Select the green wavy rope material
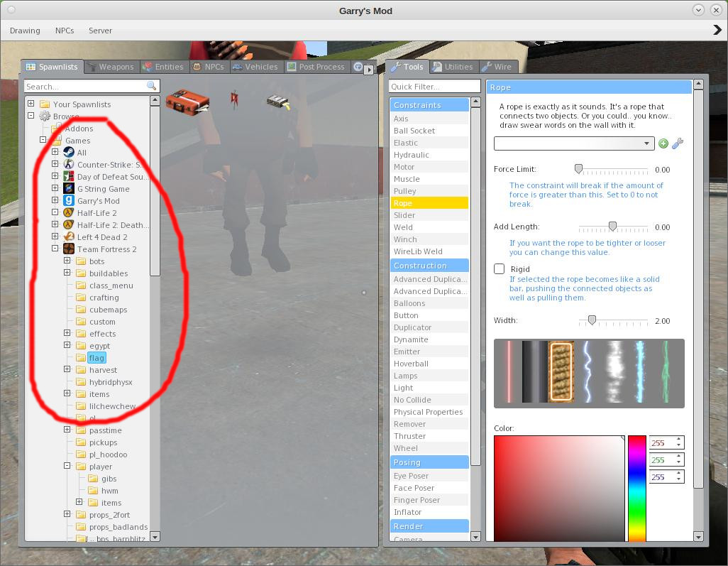Image resolution: width=728 pixels, height=566 pixels. (666, 371)
